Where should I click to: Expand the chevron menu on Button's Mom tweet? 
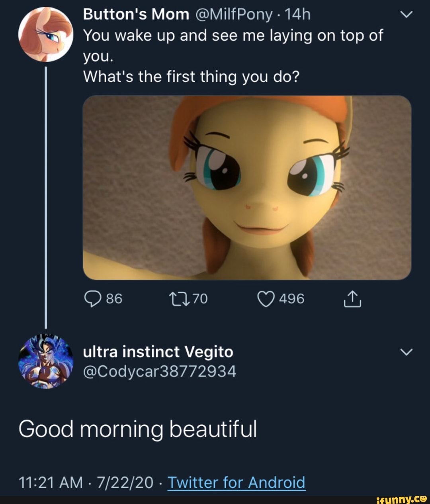406,15
